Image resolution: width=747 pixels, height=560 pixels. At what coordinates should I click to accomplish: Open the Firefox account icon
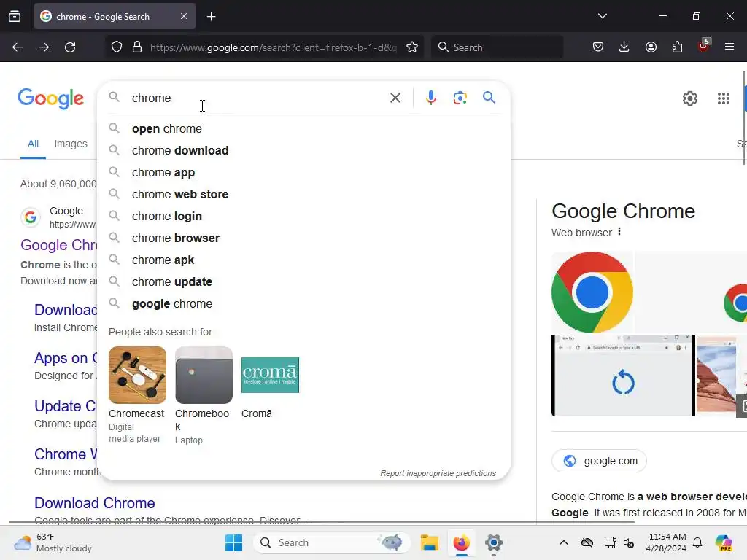pos(651,47)
